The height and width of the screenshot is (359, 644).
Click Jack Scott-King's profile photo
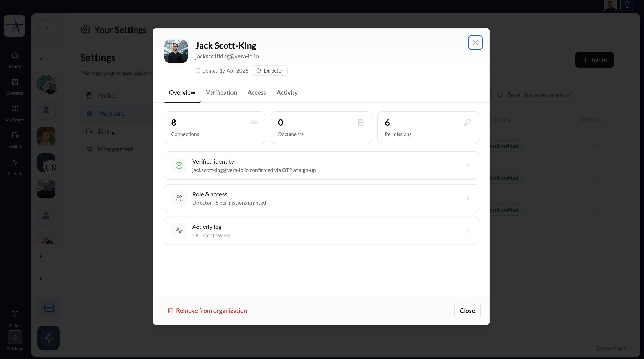pos(176,51)
